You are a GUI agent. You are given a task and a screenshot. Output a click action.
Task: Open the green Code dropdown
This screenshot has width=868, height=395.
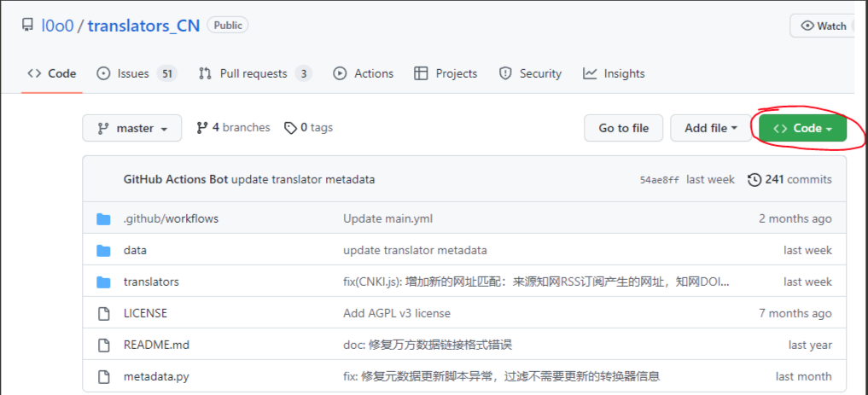802,129
